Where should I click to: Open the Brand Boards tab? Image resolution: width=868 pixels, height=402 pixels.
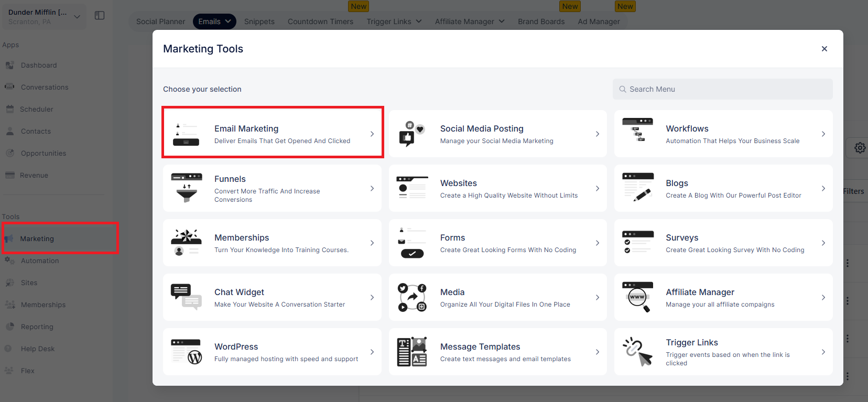click(541, 21)
